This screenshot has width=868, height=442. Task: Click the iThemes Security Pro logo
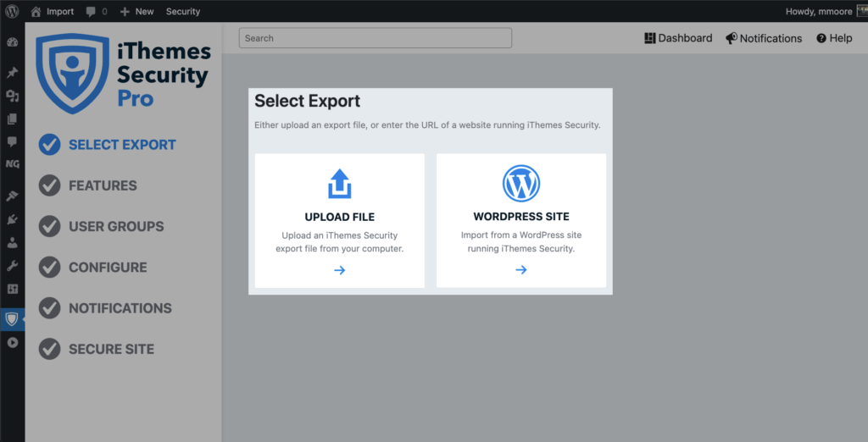[x=124, y=74]
